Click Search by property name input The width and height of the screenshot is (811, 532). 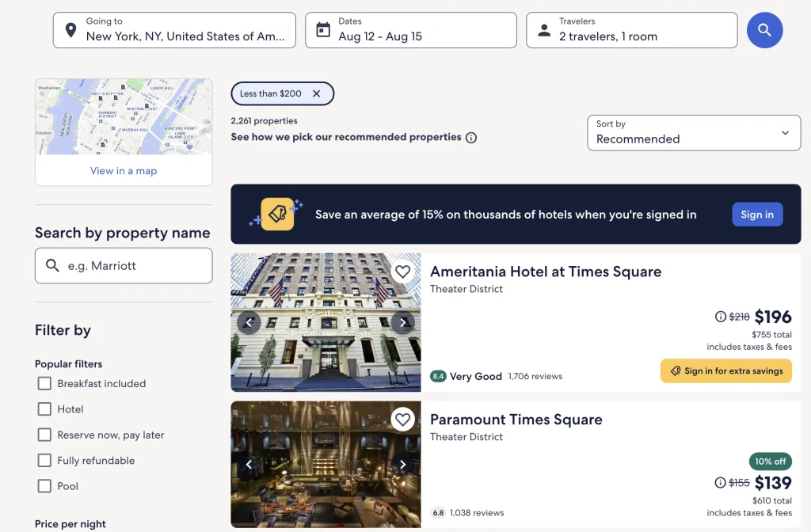pos(124,266)
